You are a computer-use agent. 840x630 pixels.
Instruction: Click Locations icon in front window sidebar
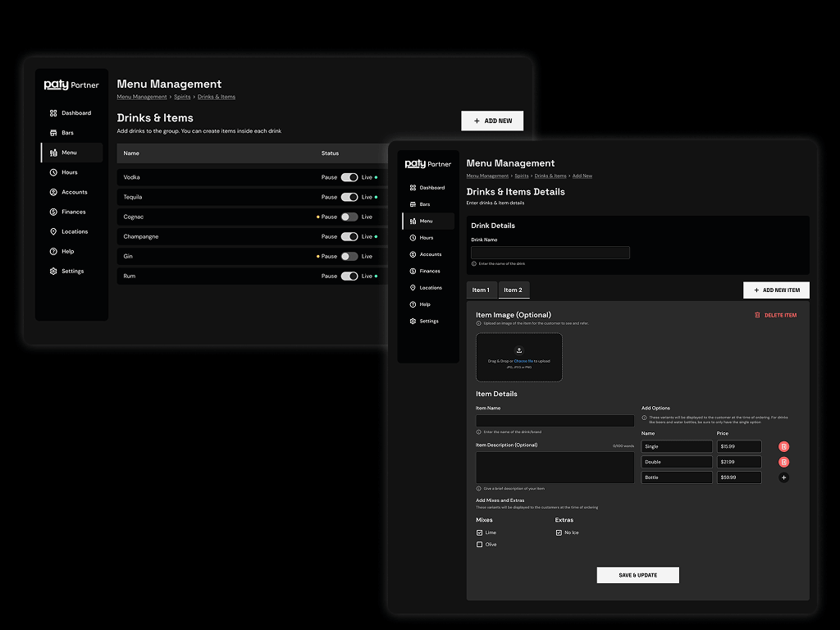pos(413,288)
